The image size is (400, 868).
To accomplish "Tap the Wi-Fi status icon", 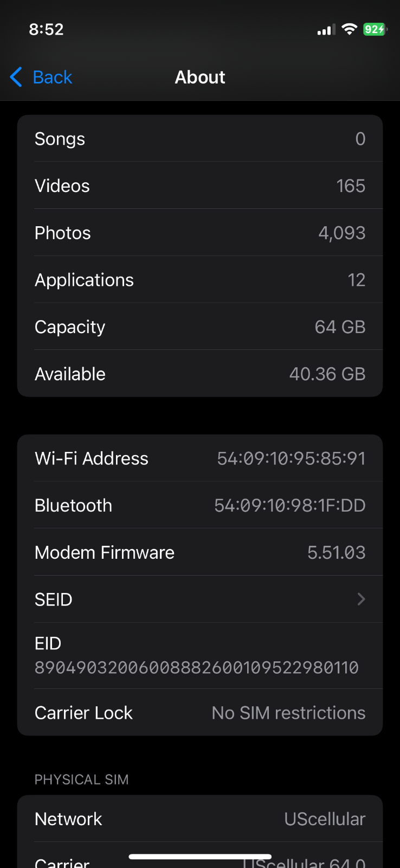I will click(x=350, y=29).
